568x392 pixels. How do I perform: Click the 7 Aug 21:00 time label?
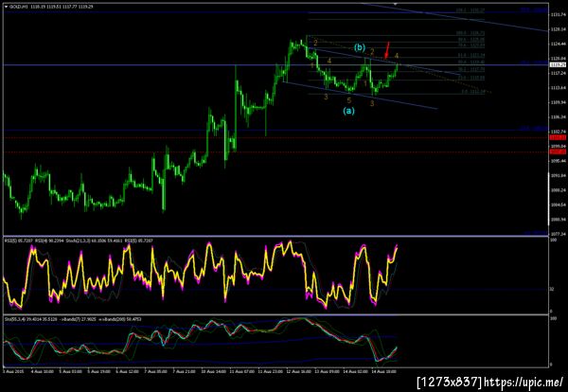point(185,371)
